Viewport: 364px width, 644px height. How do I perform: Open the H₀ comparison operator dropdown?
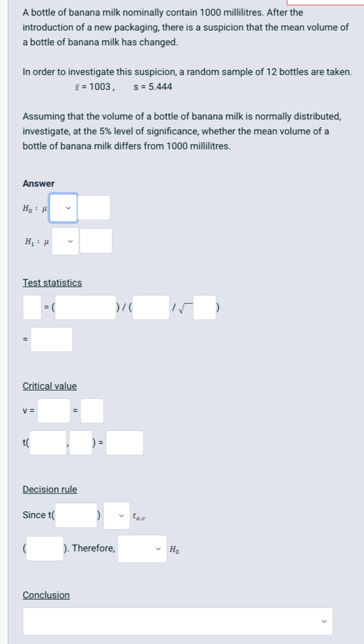[x=65, y=207]
